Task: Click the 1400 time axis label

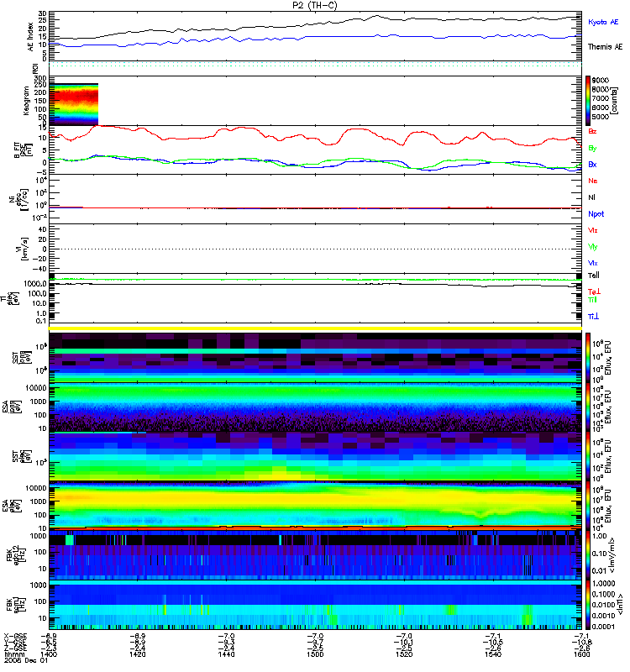Action: pos(49,654)
